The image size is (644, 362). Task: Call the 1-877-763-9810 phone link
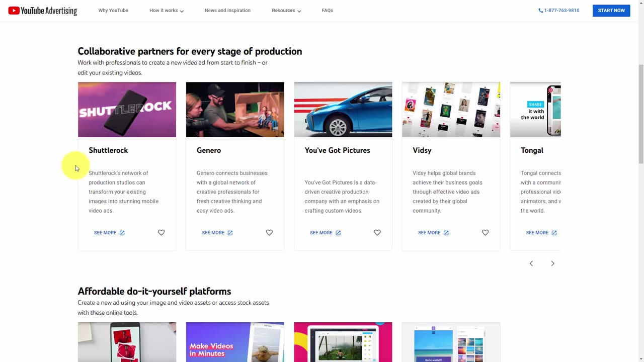(559, 11)
